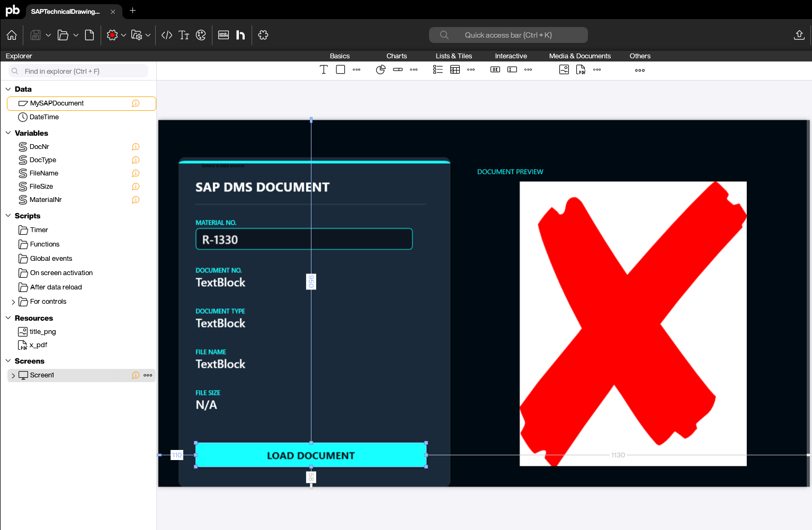Insert a styled list control
812x530 pixels.
click(438, 69)
